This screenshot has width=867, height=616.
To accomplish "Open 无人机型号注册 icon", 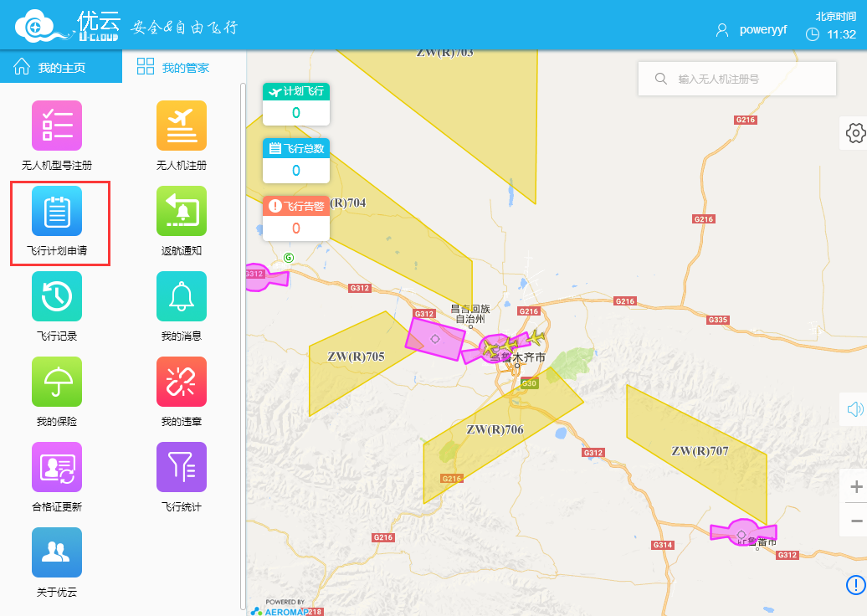I will tap(57, 126).
